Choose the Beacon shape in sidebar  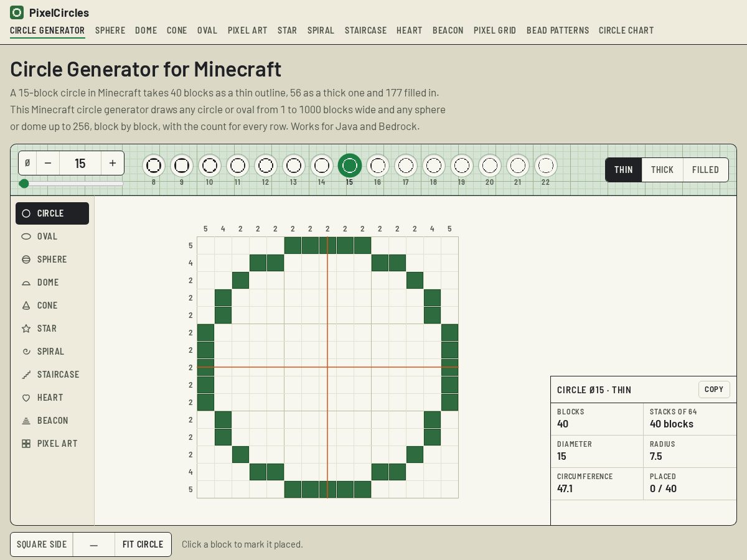52,421
